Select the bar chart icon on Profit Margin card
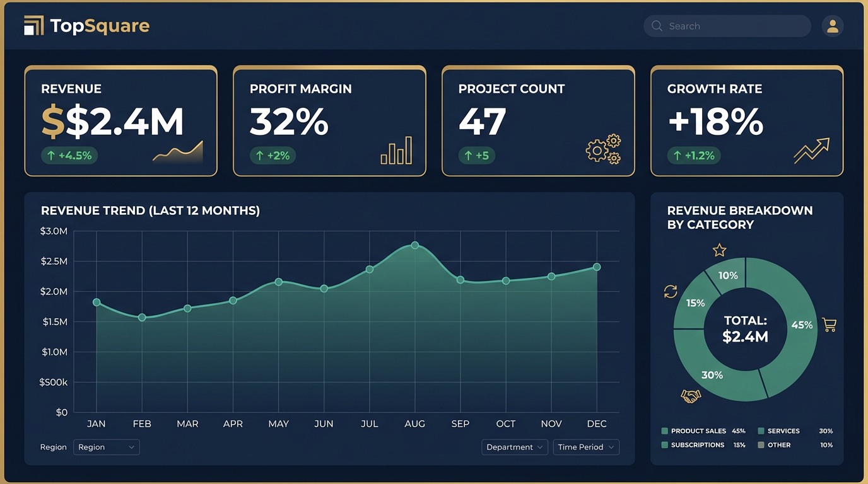This screenshot has height=484, width=868. click(396, 151)
